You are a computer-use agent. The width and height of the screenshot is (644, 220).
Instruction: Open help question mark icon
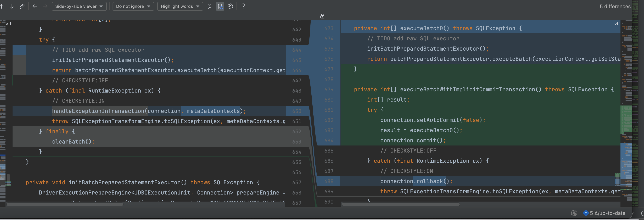[243, 6]
